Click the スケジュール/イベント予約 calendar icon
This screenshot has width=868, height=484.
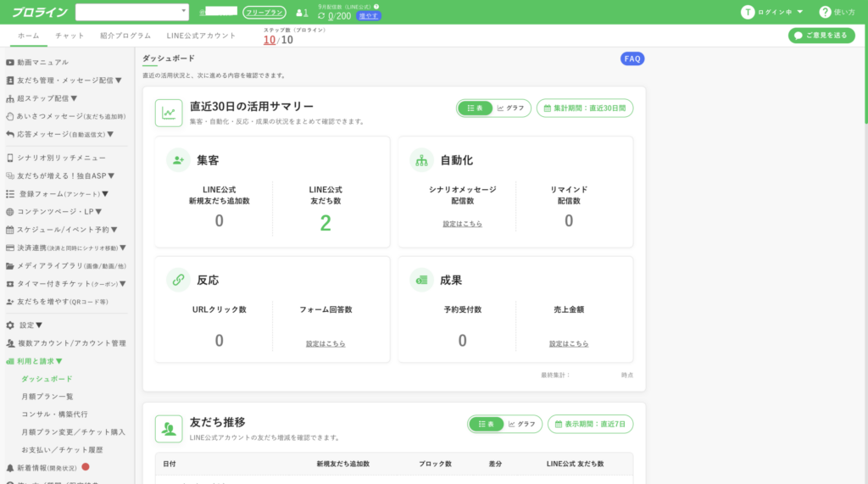point(10,230)
